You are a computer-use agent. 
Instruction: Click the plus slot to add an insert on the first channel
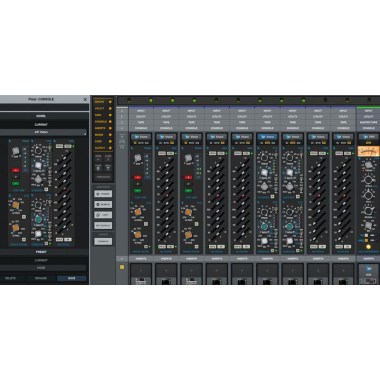(141, 271)
